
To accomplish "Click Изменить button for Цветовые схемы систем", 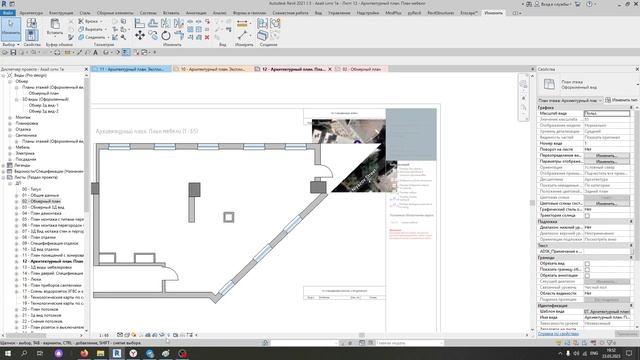I will [607, 203].
